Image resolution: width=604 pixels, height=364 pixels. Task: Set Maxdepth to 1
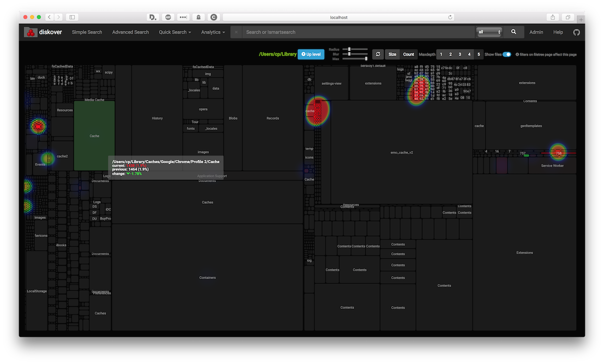pyautogui.click(x=441, y=54)
